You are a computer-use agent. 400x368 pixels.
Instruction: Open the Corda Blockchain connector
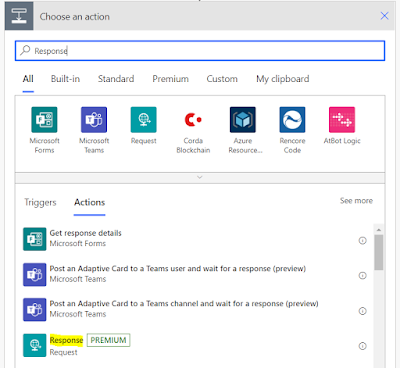193,120
